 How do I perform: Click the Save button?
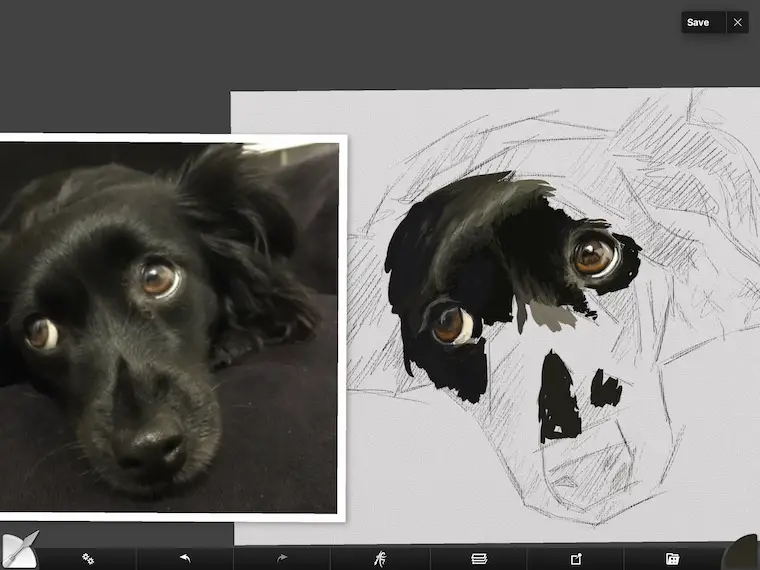(x=703, y=22)
